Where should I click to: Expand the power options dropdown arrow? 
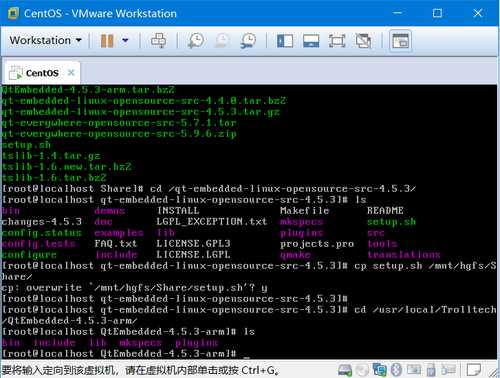[x=125, y=41]
